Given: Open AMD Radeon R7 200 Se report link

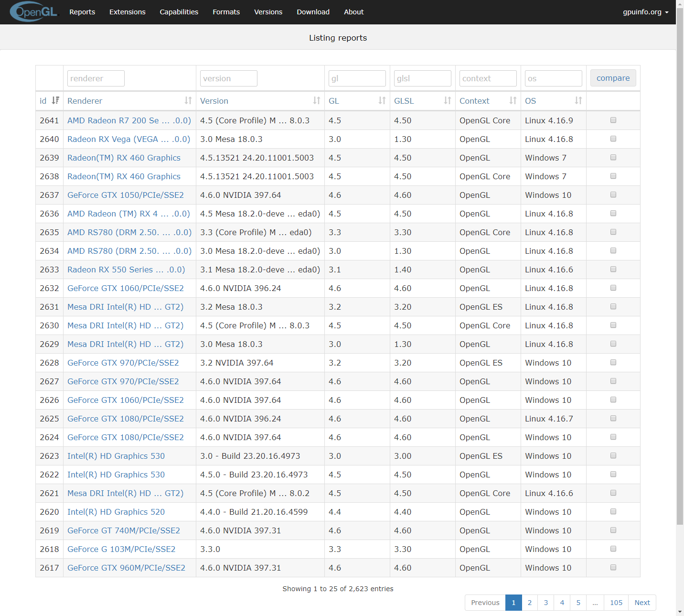Looking at the screenshot, I should (x=129, y=120).
